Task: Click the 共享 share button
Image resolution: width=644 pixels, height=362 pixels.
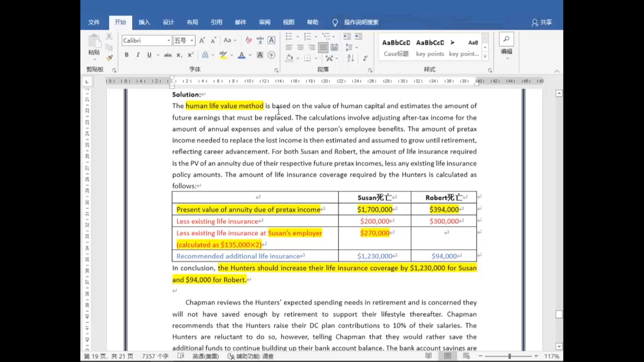Action: point(542,23)
